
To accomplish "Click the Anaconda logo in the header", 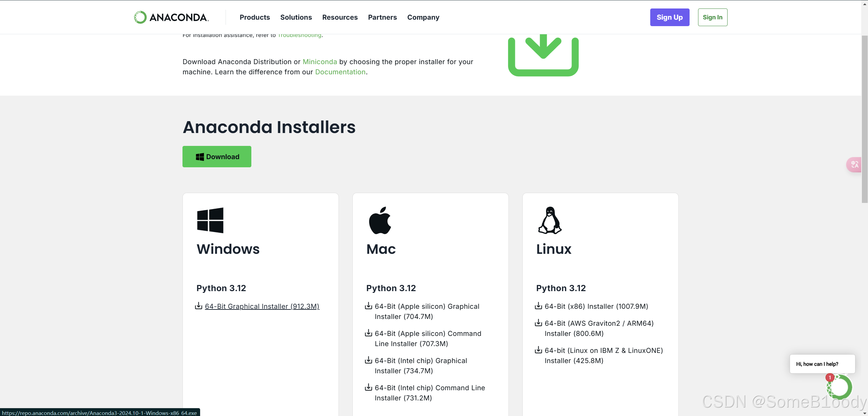I will pos(171,17).
